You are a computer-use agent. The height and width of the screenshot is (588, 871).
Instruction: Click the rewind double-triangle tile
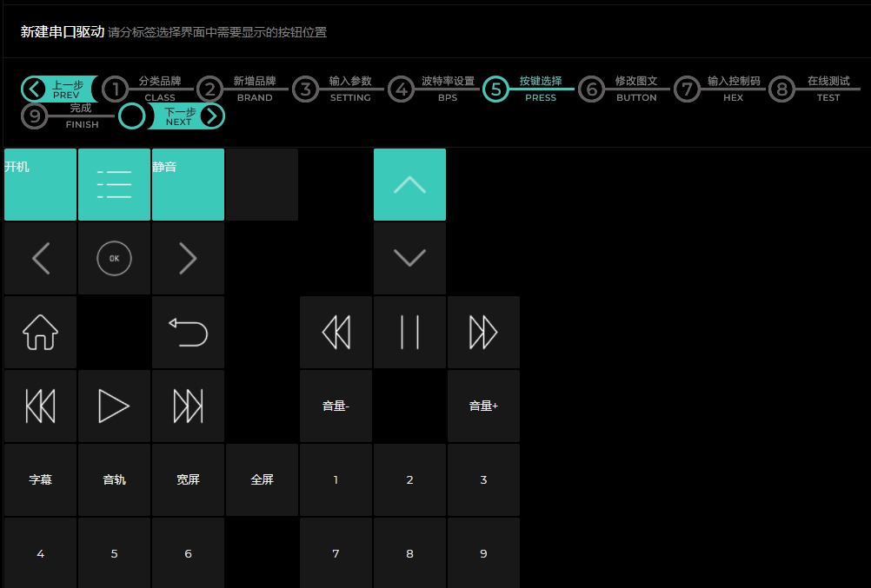pyautogui.click(x=336, y=332)
